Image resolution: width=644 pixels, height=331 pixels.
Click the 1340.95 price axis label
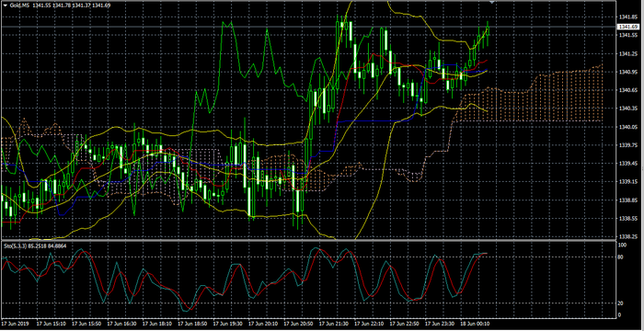tap(627, 73)
